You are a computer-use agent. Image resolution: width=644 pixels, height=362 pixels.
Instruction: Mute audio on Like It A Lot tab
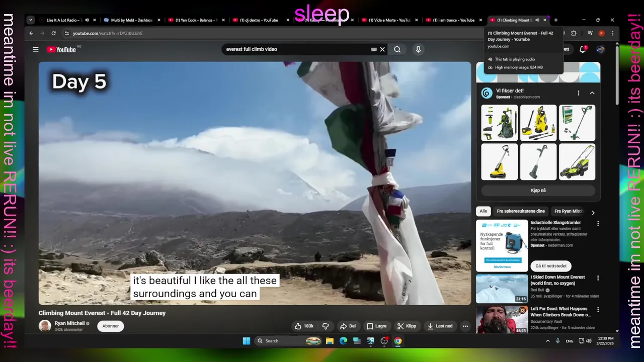point(87,20)
